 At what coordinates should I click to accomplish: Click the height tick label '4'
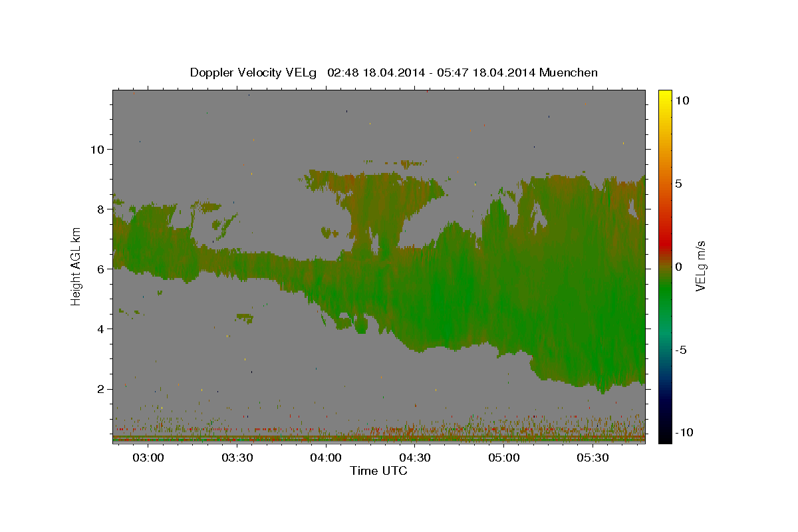(101, 329)
